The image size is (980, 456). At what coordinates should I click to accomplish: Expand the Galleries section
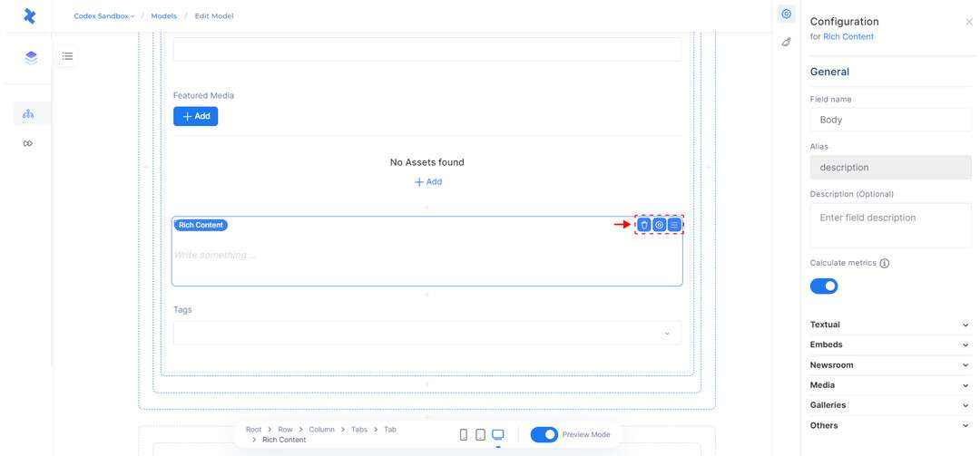890,405
